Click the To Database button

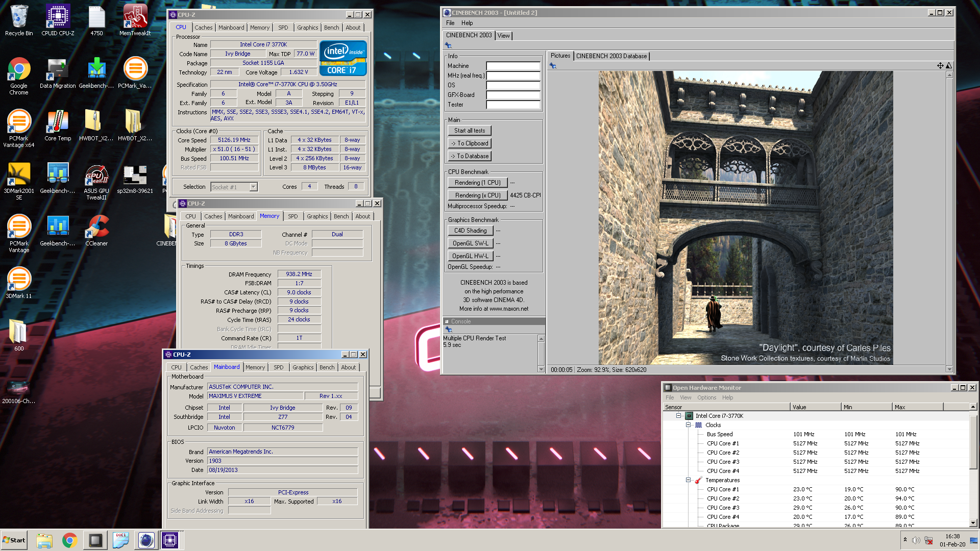coord(470,156)
